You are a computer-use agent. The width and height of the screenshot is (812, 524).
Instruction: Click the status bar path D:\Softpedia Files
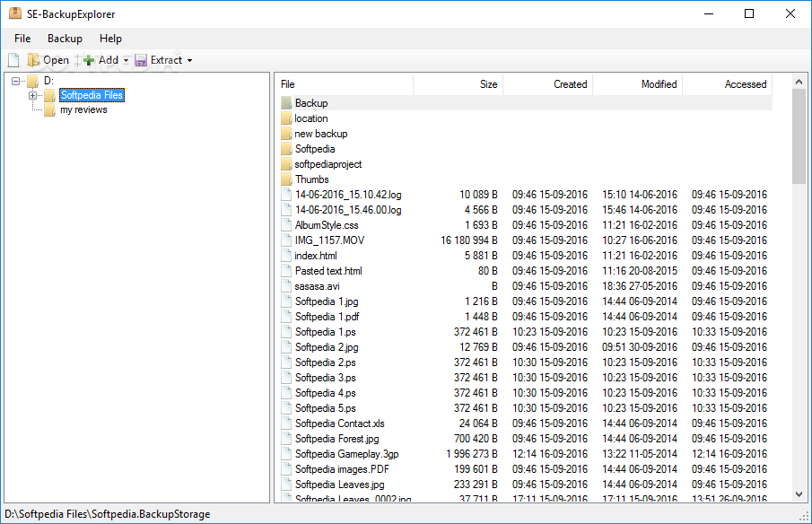[x=107, y=514]
